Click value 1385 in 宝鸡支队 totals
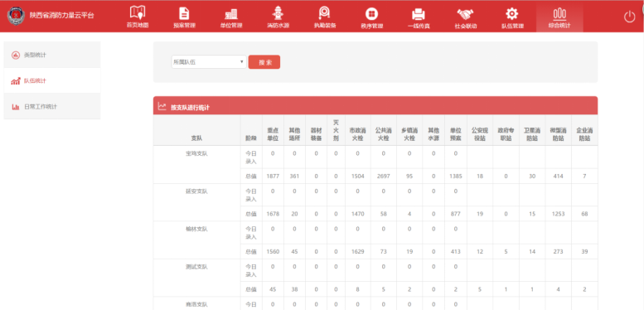 pos(455,177)
